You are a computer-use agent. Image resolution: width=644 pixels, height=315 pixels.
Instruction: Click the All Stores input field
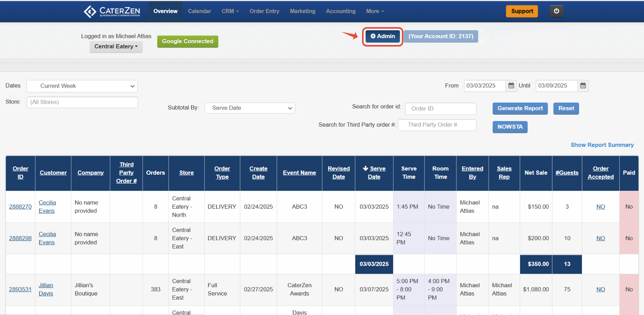pyautogui.click(x=82, y=102)
